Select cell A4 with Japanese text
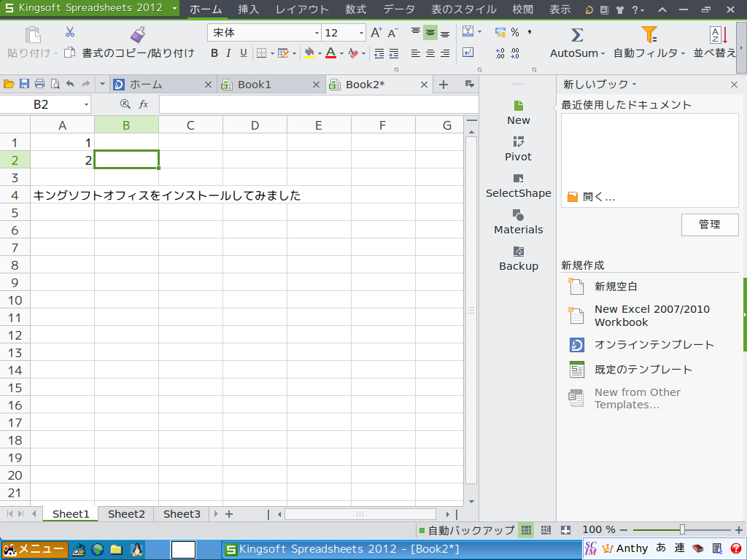 pos(63,195)
